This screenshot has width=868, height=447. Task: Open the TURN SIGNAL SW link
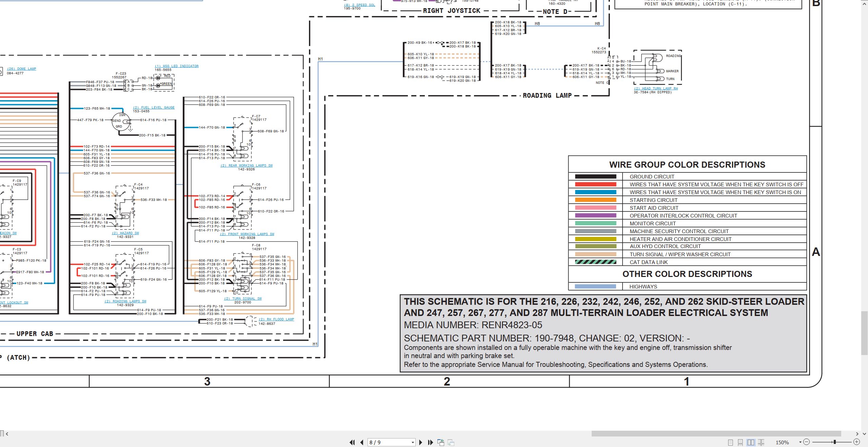click(x=243, y=299)
